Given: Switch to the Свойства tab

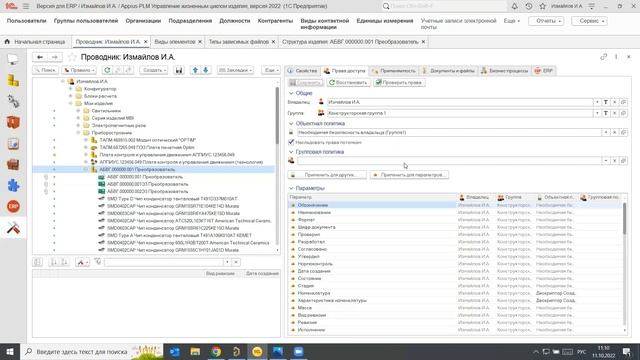Looking at the screenshot, I should pos(302,71).
